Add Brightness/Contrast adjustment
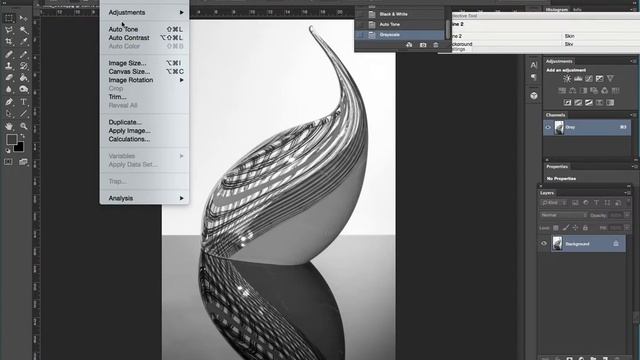Viewport: 640px width, 360px height. tap(567, 78)
